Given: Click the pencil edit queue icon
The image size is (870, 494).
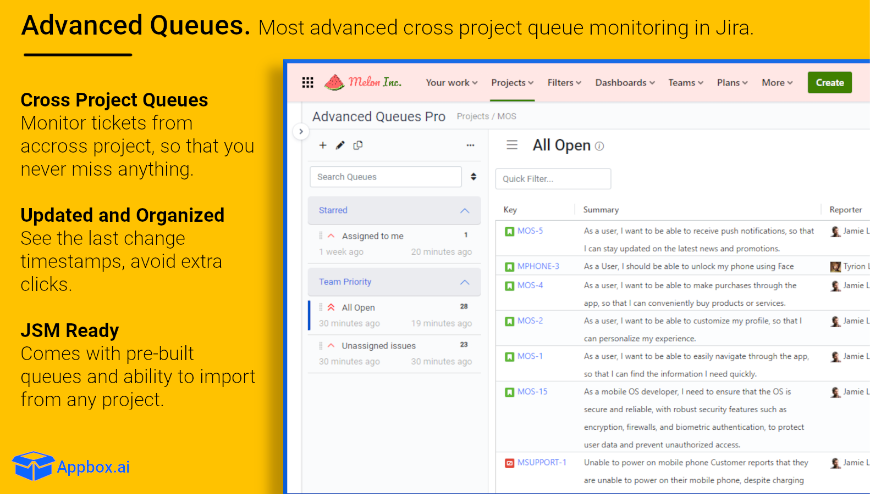Looking at the screenshot, I should (x=340, y=145).
